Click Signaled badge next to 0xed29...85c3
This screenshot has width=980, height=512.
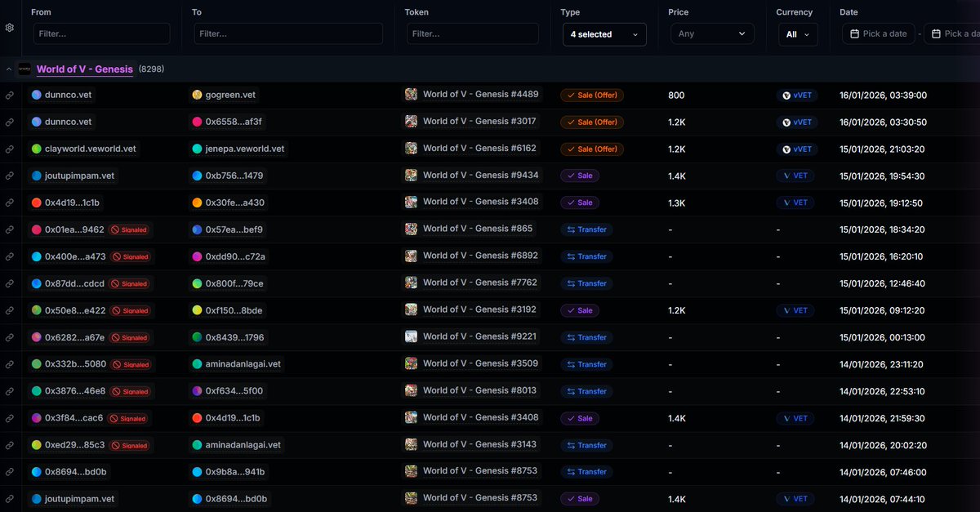(x=130, y=445)
